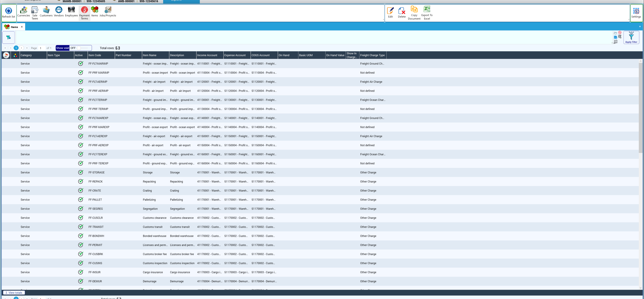
Task: Click the Page number input field
Action: 42,48
